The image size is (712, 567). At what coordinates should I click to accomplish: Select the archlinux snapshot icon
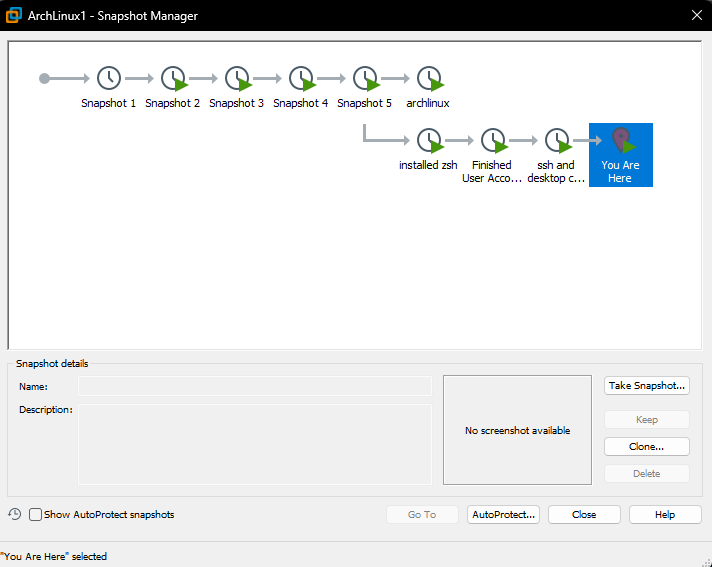(429, 78)
